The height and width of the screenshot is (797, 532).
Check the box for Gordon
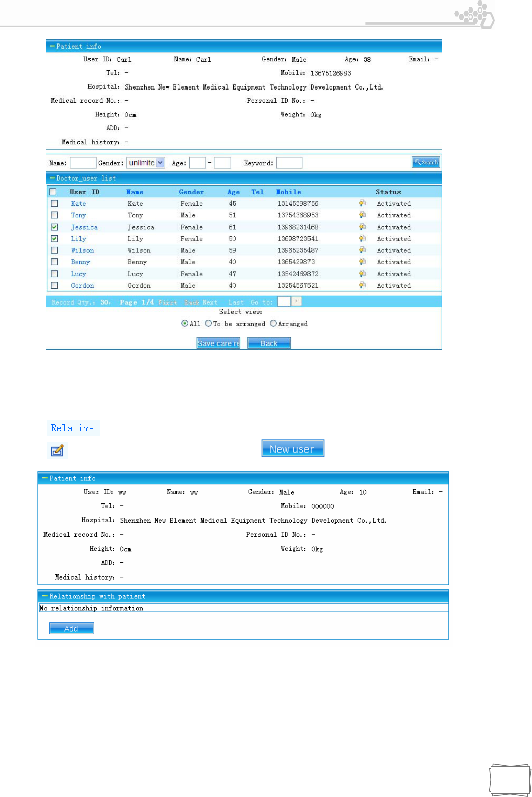(x=54, y=285)
